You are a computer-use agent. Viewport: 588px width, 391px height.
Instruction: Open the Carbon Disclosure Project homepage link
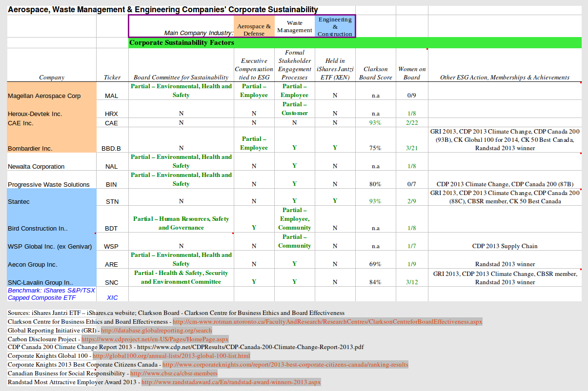point(155,339)
